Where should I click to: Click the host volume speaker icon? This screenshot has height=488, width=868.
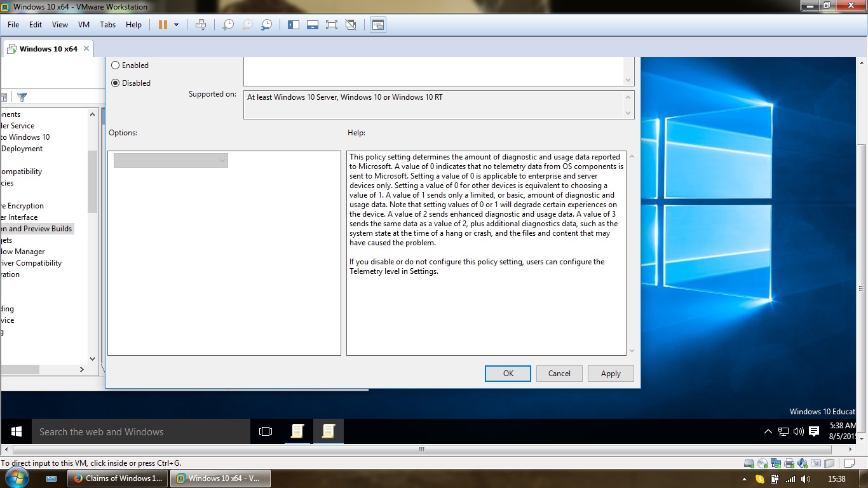tap(806, 479)
